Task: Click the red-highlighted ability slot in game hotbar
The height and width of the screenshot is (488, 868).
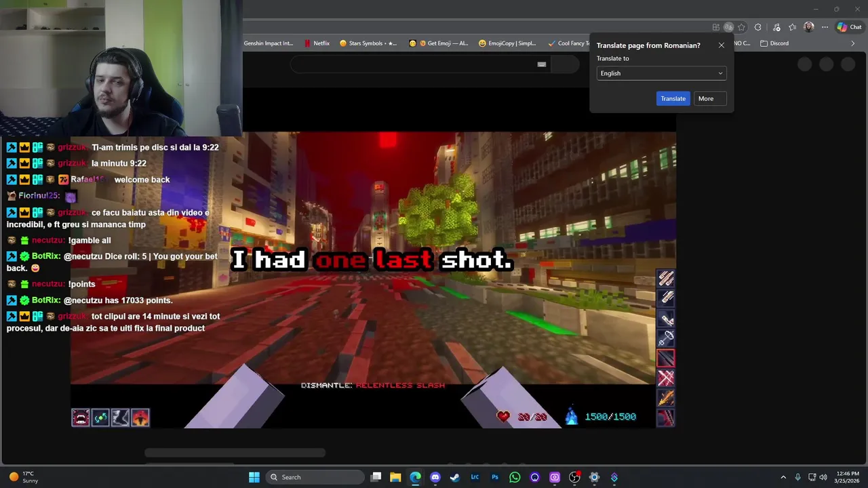Action: pyautogui.click(x=666, y=359)
